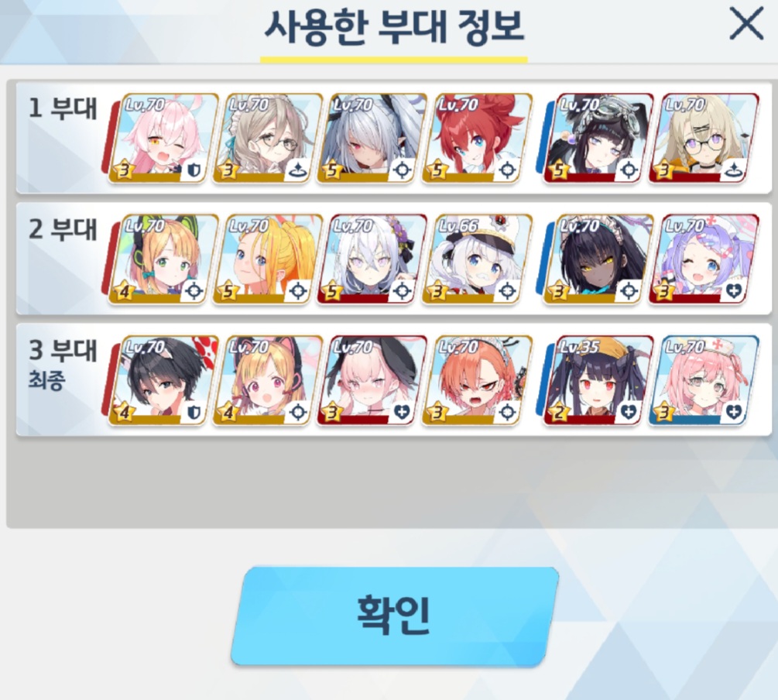Click heart icon on Lv.35 student card
Screen dimensions: 778x700
pos(629,413)
